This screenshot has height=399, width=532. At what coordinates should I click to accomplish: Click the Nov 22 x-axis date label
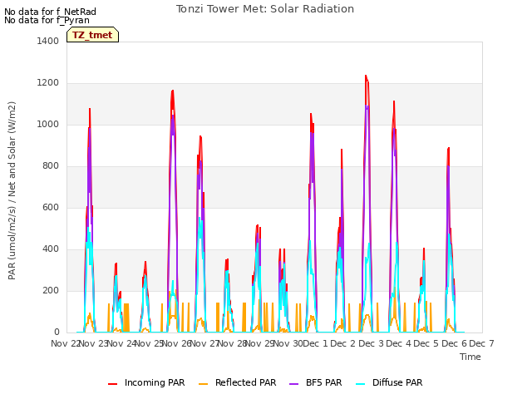[66, 343]
